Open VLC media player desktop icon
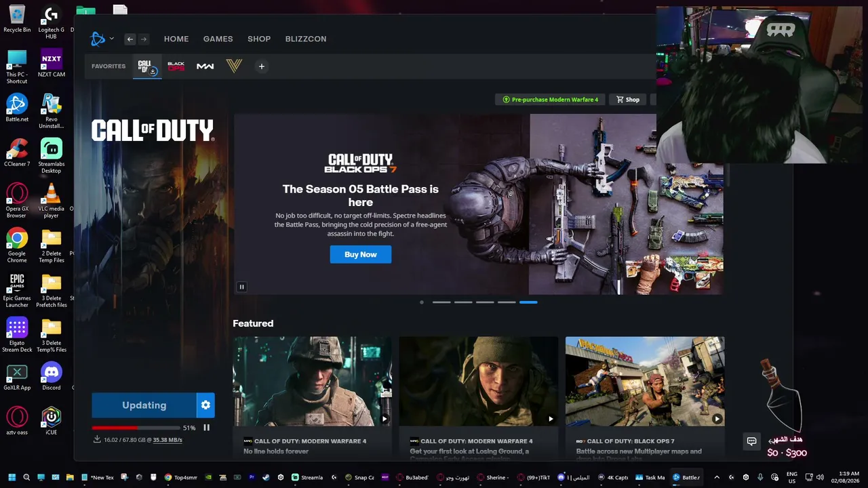 click(x=51, y=201)
